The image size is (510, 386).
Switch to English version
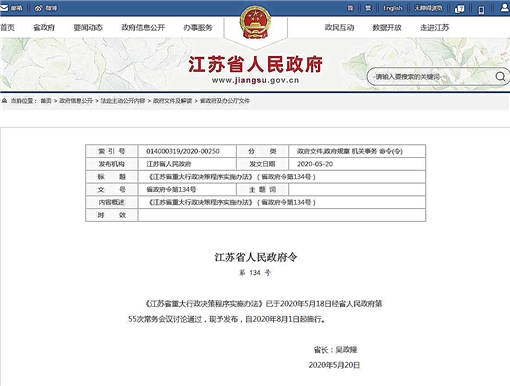click(x=393, y=8)
